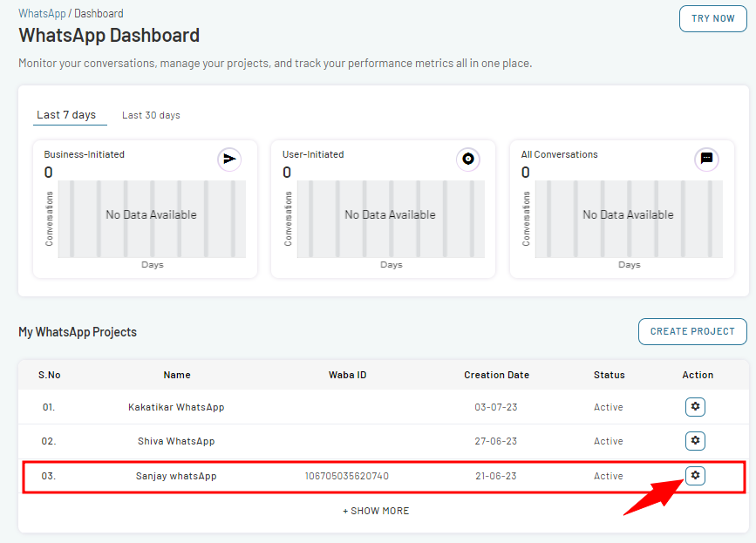Click the CREATE PROJECT button

tap(692, 331)
